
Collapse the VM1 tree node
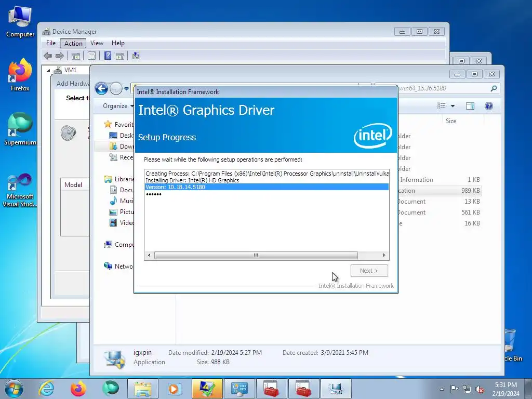pos(48,71)
